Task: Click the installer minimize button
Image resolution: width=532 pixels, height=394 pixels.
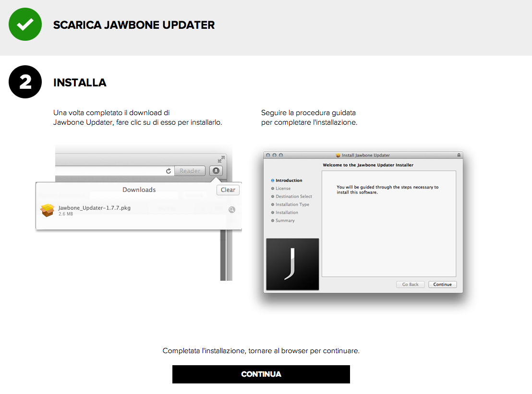Action: click(x=275, y=155)
